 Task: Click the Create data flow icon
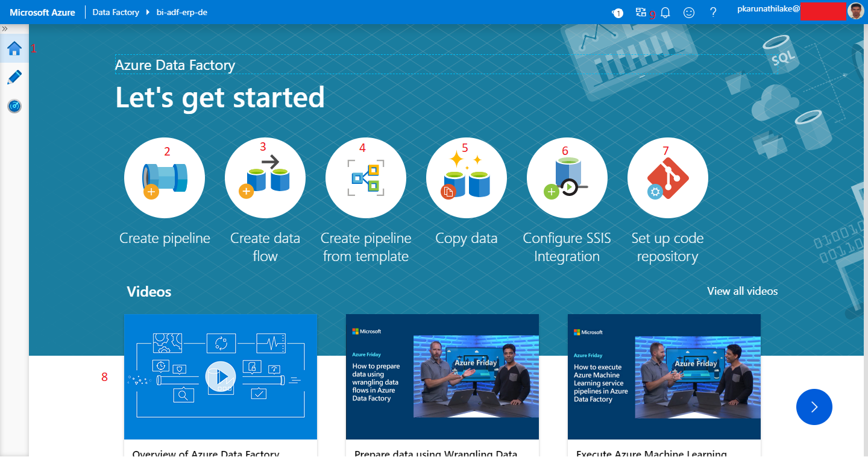265,177
